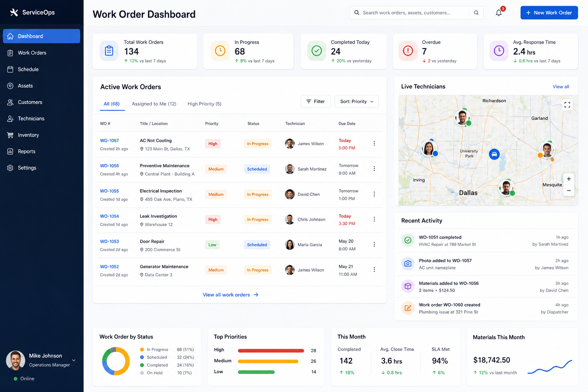Screen dimensions: 588x392
Task: Click the Due Date column header
Action: click(347, 124)
